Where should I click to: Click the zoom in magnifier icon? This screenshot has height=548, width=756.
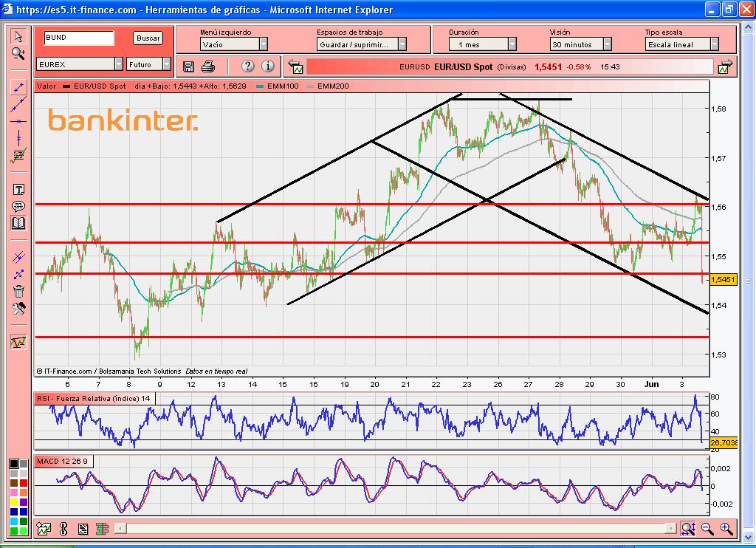tap(726, 529)
